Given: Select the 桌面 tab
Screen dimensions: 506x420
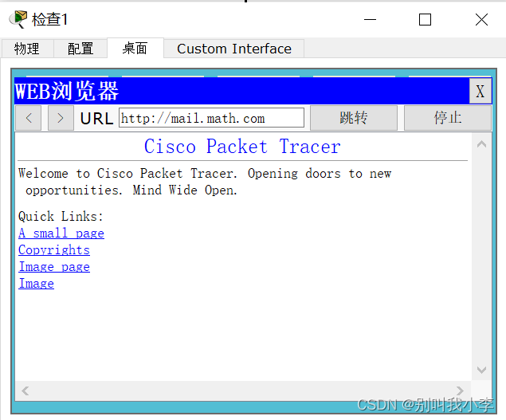Looking at the screenshot, I should 135,49.
